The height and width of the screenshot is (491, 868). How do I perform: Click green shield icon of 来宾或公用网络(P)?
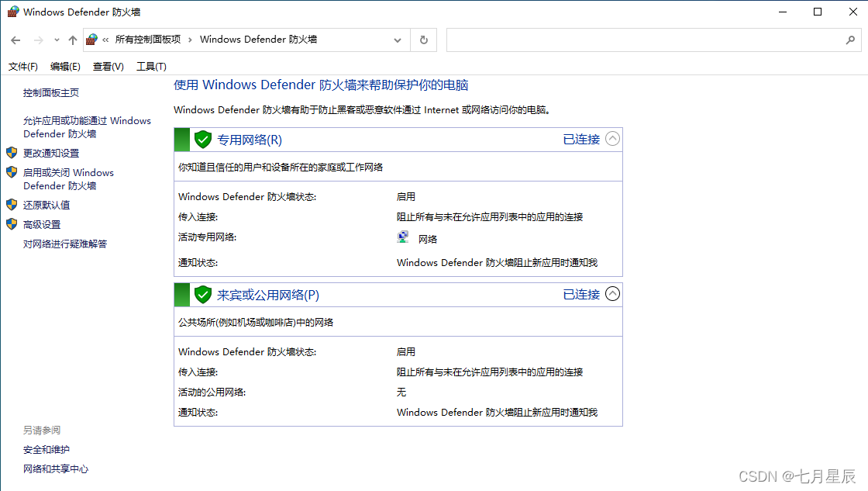203,294
